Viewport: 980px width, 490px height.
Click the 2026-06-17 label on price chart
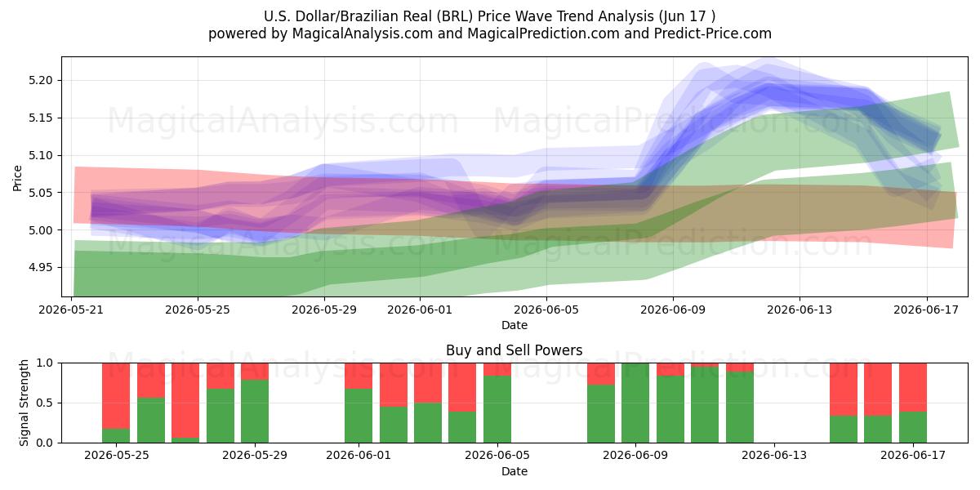pyautogui.click(x=926, y=310)
